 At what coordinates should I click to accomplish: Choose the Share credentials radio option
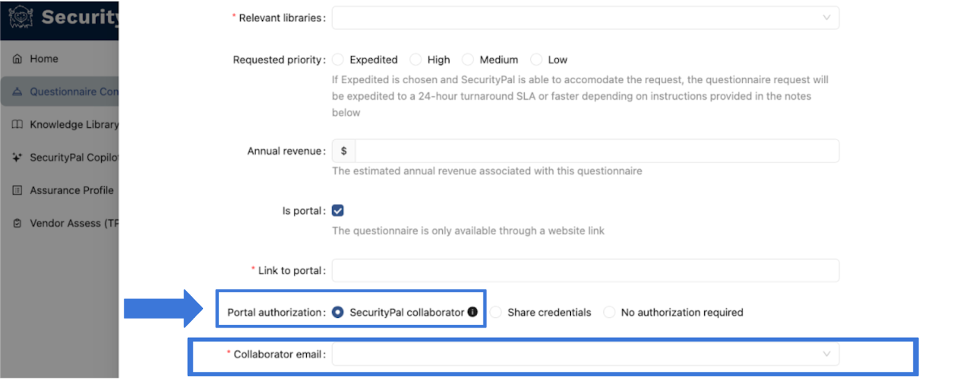coord(496,312)
